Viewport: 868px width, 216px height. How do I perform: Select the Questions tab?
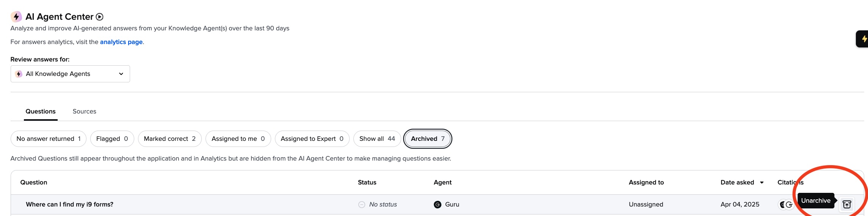point(41,111)
